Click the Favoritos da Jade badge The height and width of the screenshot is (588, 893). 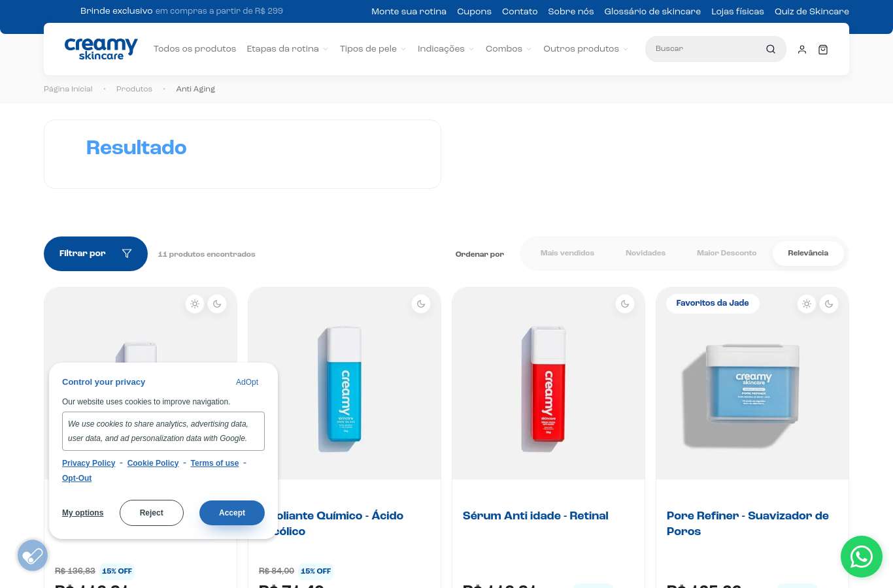(713, 303)
